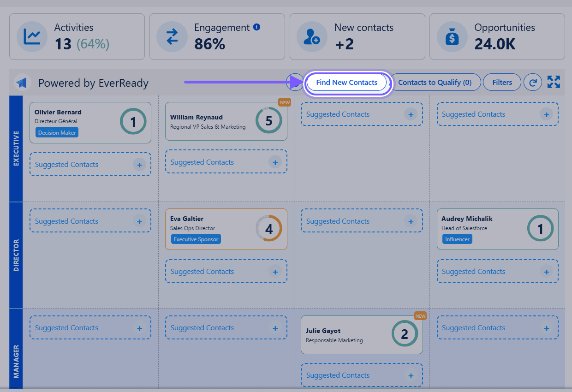Open William Reynaud's contact card
This screenshot has height=392, width=572.
click(226, 121)
